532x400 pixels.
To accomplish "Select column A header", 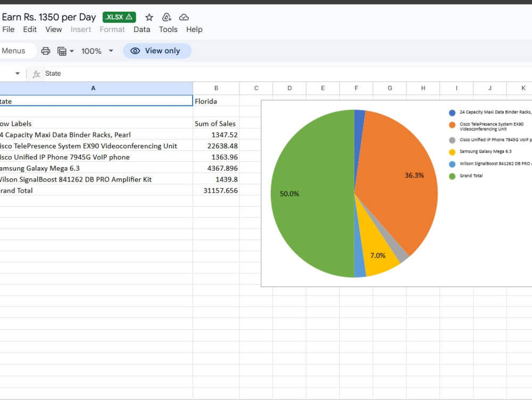I will [96, 88].
